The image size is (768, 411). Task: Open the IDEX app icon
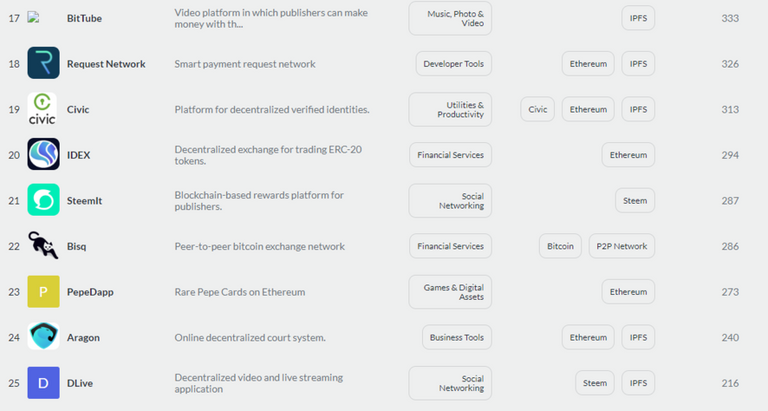coord(43,155)
